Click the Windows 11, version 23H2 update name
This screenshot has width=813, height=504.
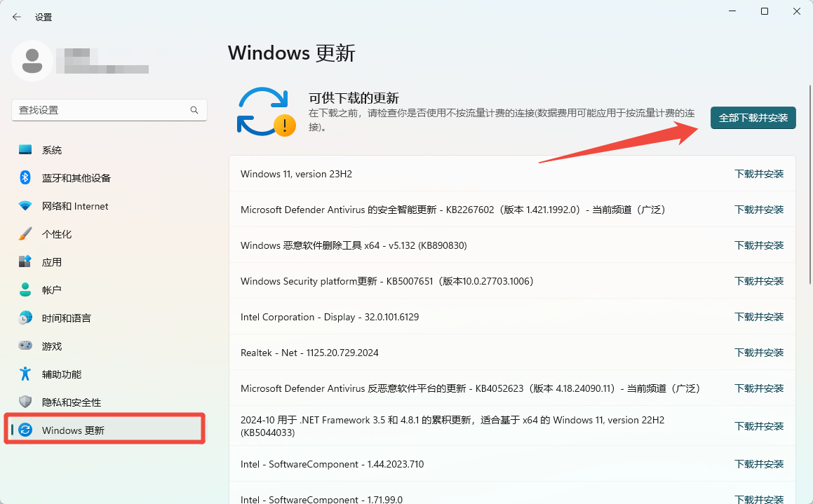click(x=296, y=174)
